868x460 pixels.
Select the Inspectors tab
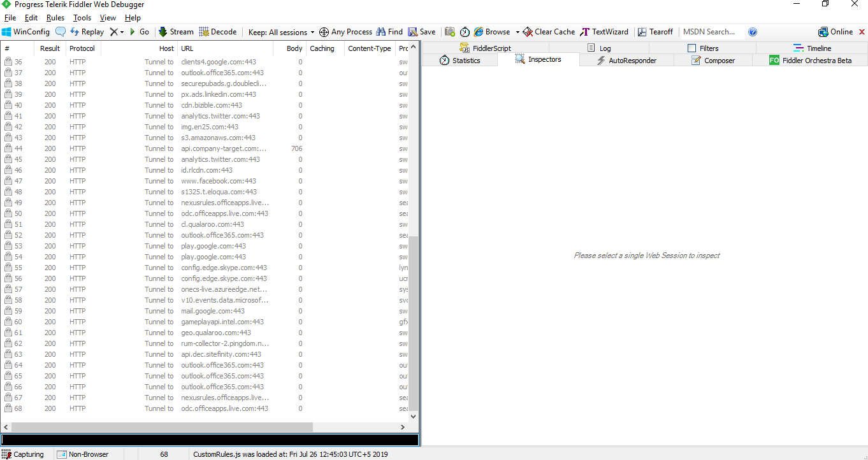click(538, 59)
